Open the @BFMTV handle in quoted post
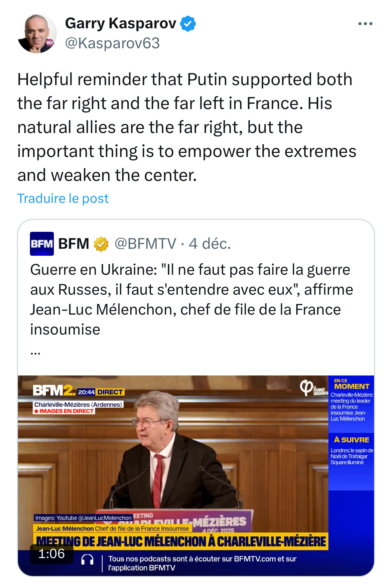The height and width of the screenshot is (585, 392). (x=145, y=244)
